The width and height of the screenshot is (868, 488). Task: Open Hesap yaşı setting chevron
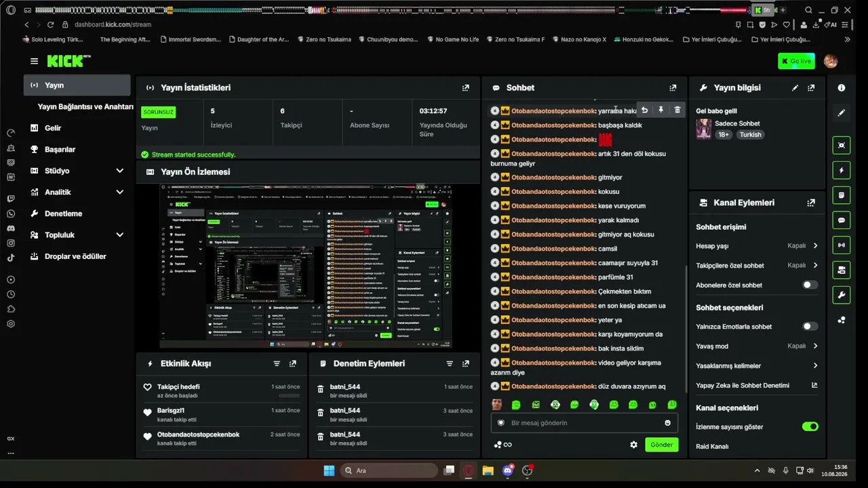[x=815, y=245]
